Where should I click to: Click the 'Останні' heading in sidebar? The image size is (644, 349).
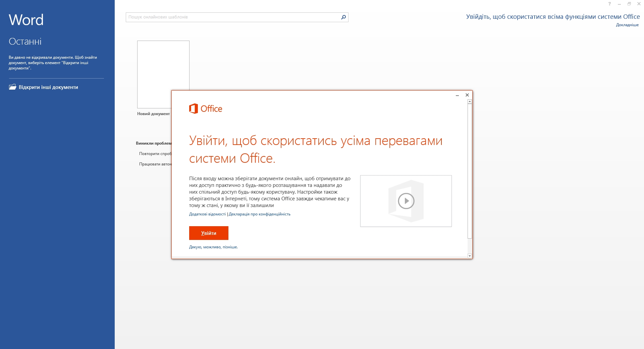tap(25, 42)
